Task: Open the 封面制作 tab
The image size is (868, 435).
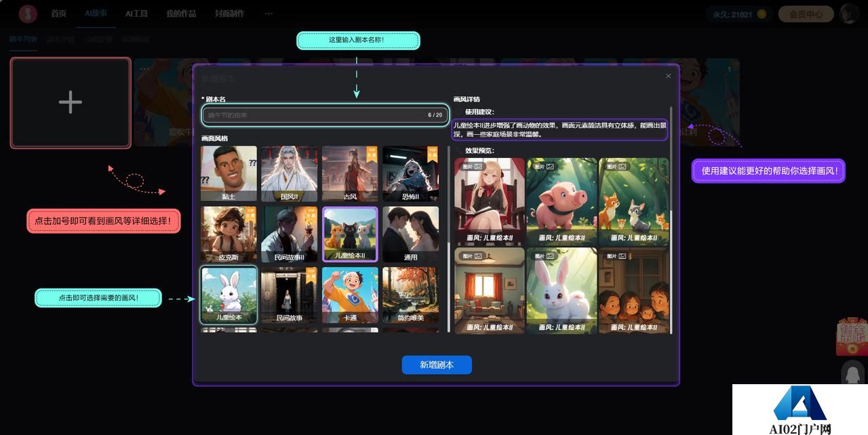Action: tap(229, 14)
